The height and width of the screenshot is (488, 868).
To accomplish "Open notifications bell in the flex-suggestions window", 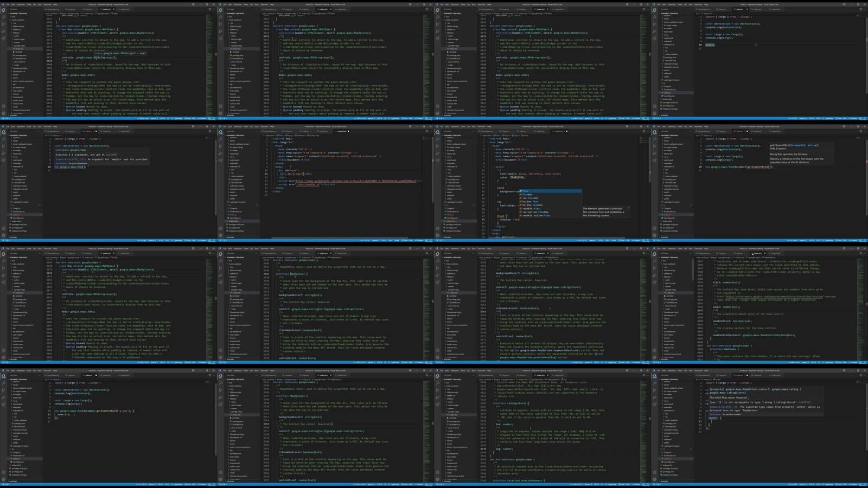I will [648, 240].
